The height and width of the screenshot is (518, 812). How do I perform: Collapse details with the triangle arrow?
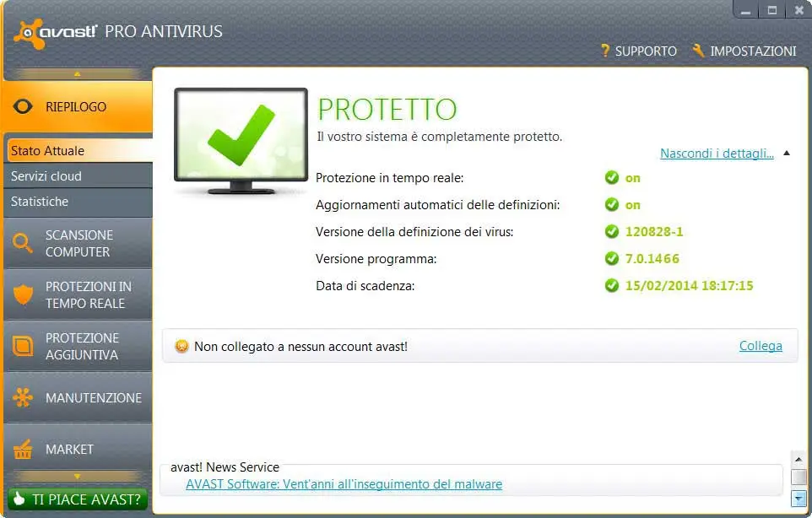click(787, 154)
